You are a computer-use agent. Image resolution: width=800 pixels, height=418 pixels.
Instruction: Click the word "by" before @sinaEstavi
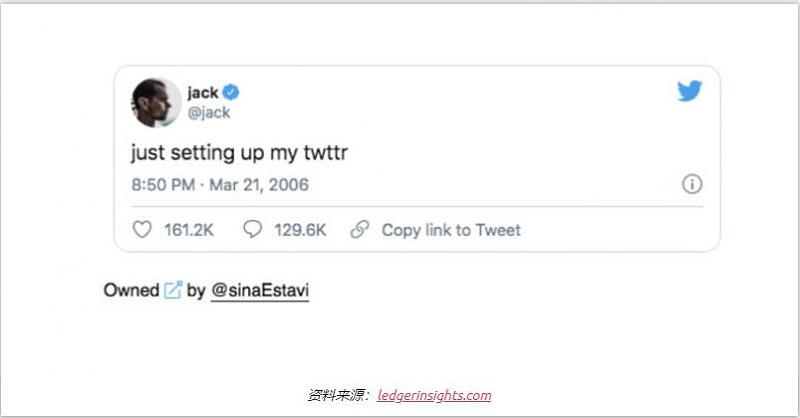196,290
